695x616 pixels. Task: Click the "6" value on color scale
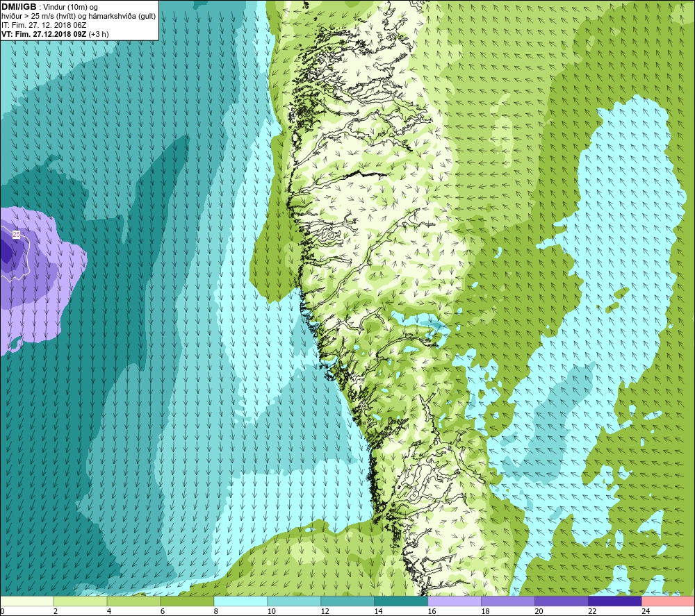point(163,611)
